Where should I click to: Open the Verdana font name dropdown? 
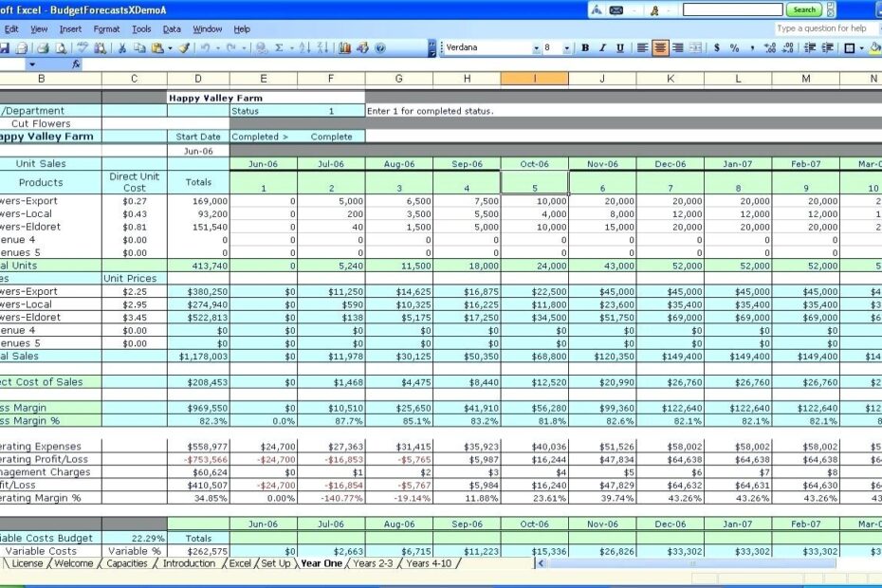(x=534, y=47)
